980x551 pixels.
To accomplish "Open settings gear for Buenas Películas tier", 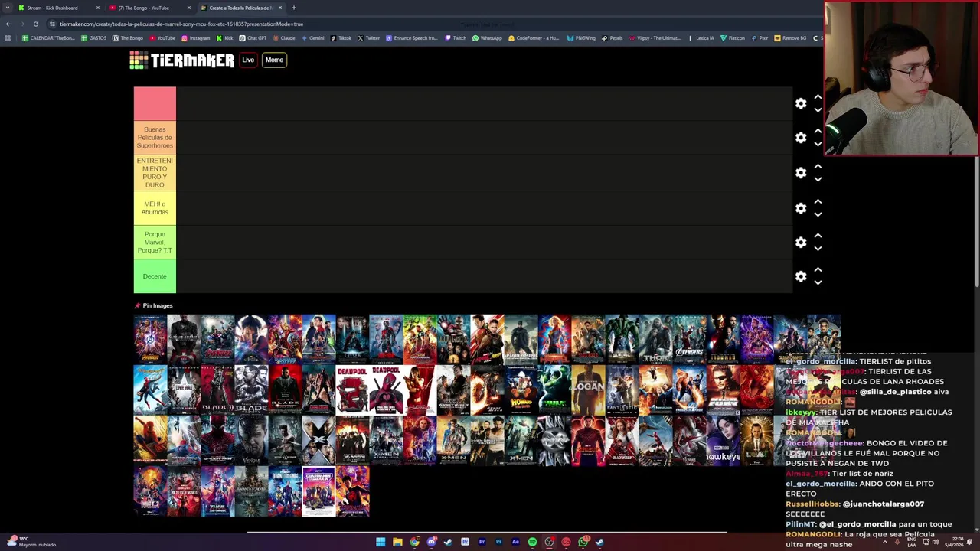I will 801,138.
